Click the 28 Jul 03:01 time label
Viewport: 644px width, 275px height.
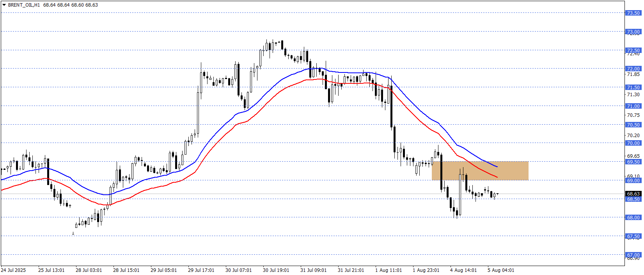pos(89,270)
